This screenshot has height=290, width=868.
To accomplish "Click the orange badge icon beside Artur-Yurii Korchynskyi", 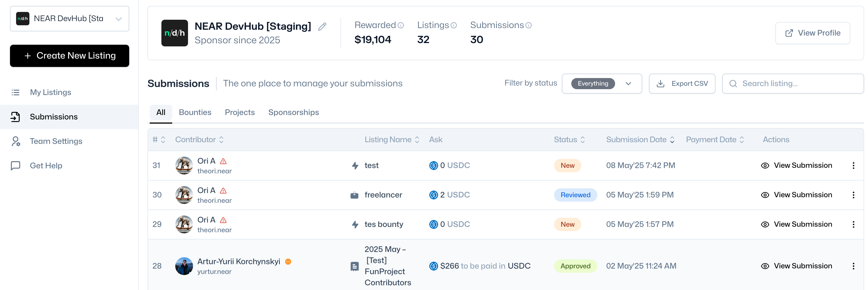I will tap(288, 261).
